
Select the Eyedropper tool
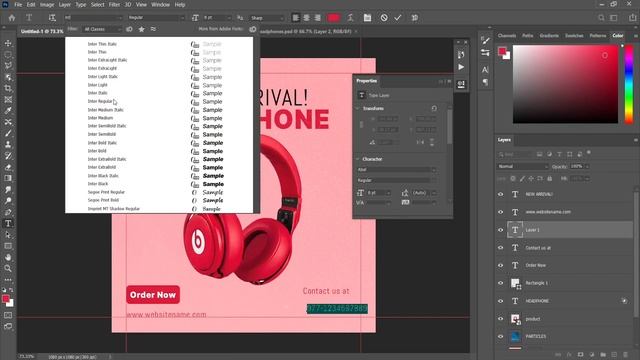tap(8, 111)
